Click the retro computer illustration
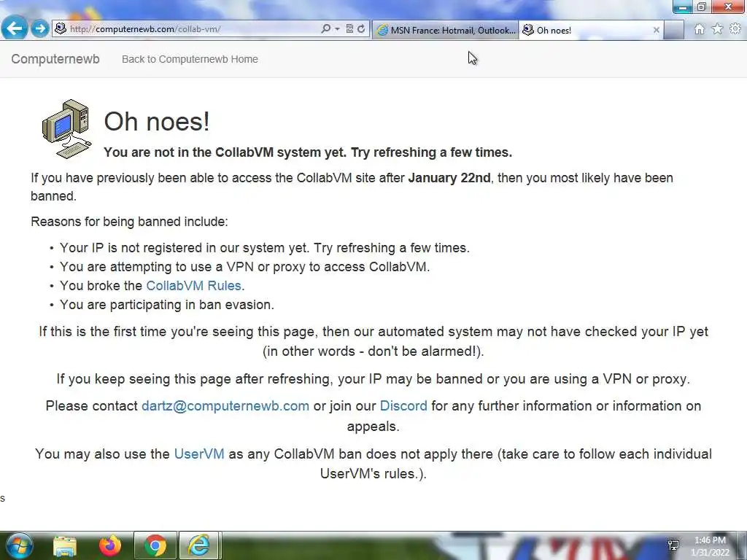 click(x=66, y=128)
